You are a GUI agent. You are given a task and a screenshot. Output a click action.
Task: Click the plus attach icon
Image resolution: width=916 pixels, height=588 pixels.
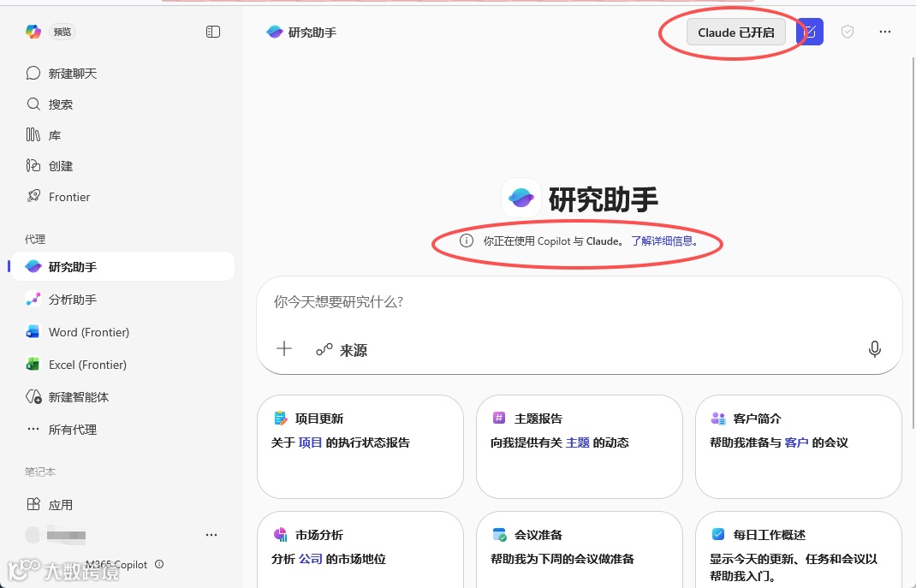(x=284, y=348)
